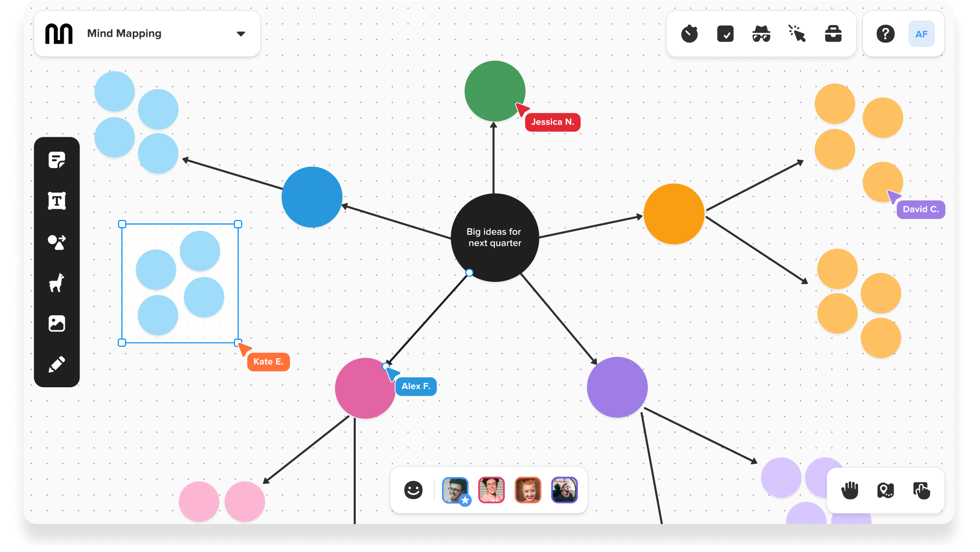Expand the tool options dropdown arrow
The width and height of the screenshot is (980, 552).
point(240,34)
